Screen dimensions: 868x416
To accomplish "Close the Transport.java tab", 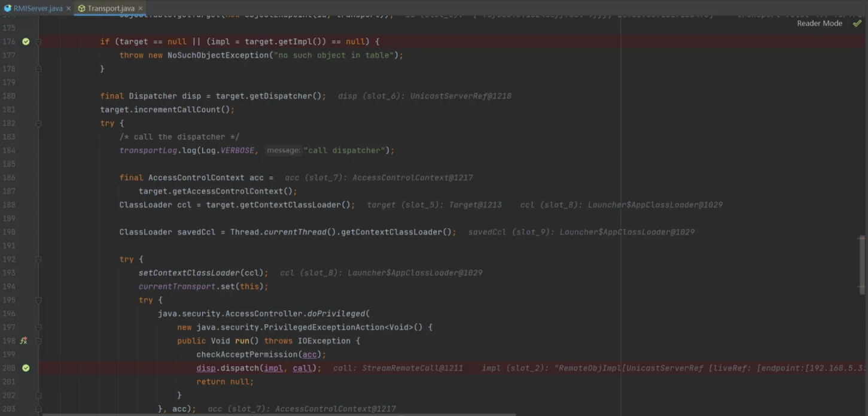I will pyautogui.click(x=141, y=8).
